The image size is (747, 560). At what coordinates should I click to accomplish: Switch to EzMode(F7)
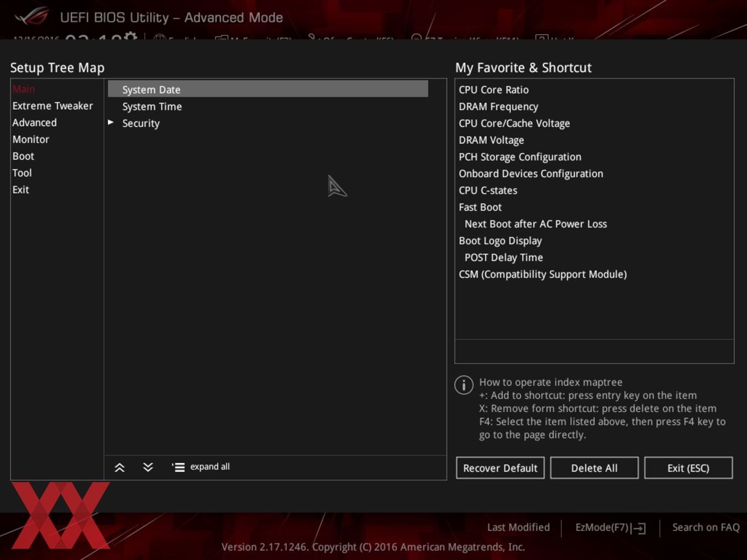point(602,527)
